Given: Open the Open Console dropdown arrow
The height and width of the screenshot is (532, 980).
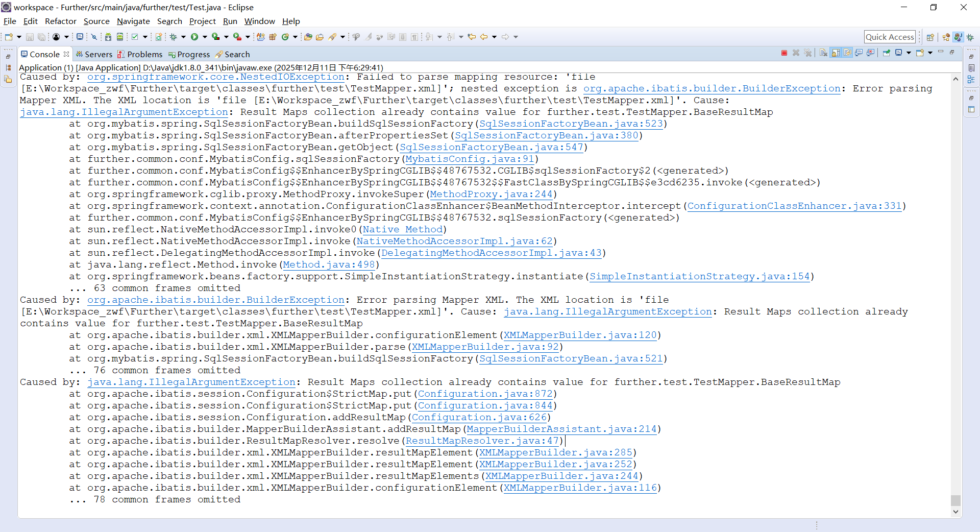Looking at the screenshot, I should click(930, 53).
